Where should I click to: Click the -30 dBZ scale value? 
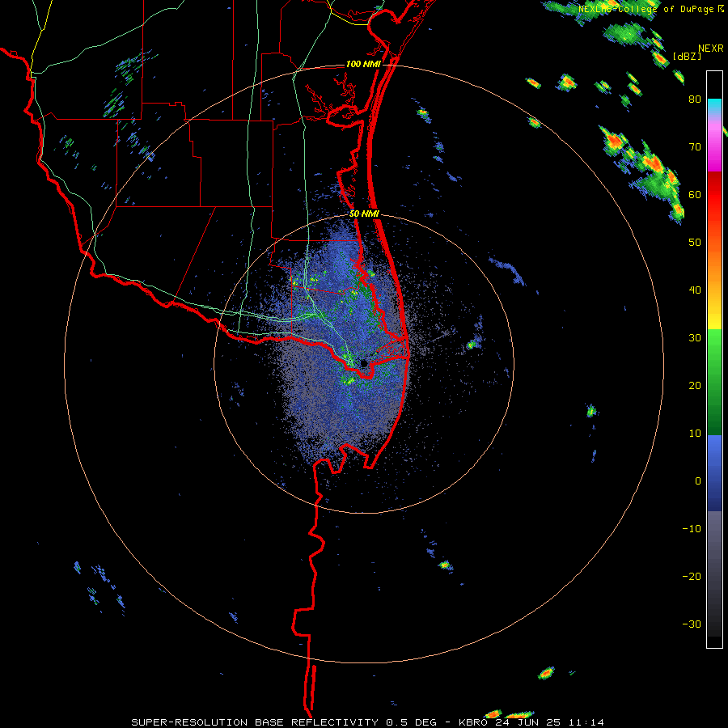point(692,624)
